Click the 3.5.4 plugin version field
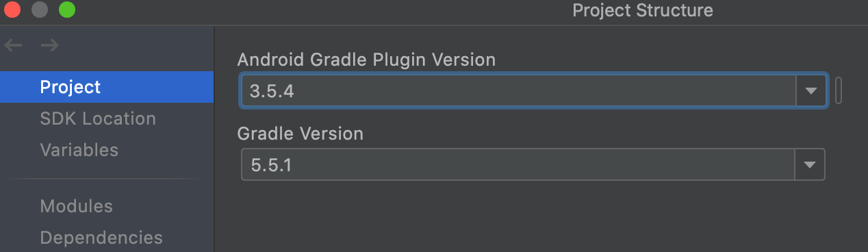 click(519, 91)
